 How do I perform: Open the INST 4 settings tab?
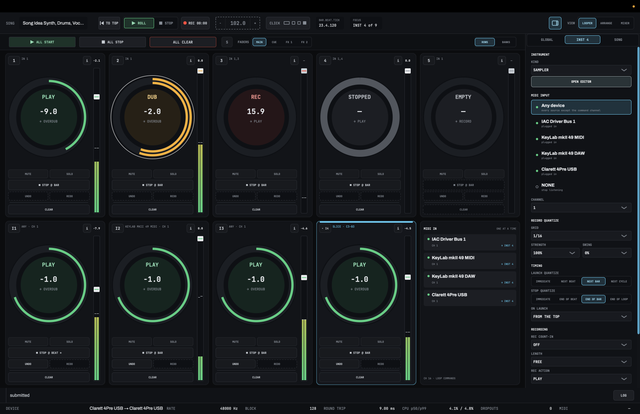pos(582,40)
